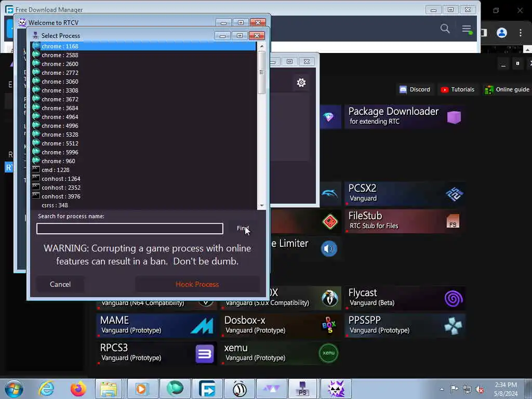Click the muted volume tray icon

(480, 390)
